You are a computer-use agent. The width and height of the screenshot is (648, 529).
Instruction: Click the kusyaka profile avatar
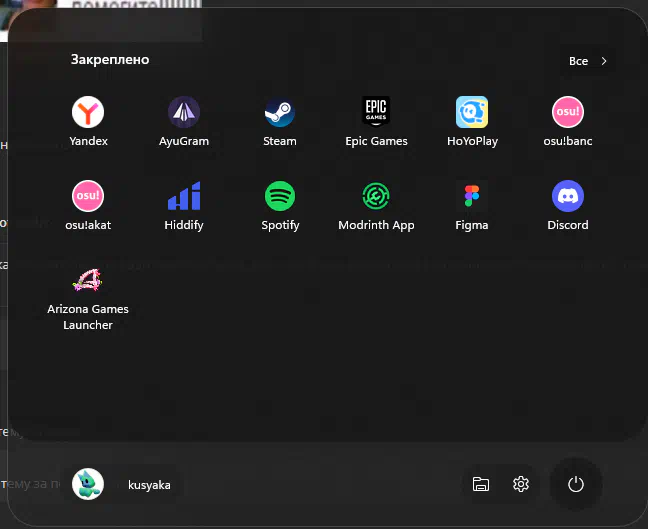coord(88,484)
